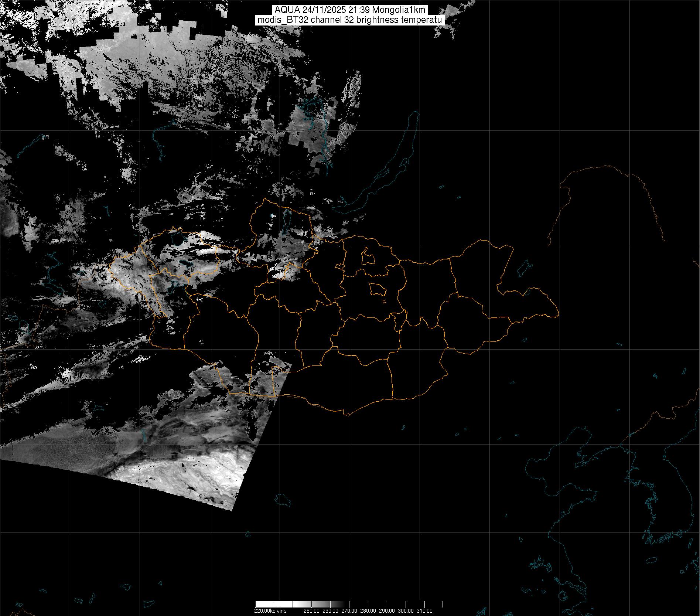
Task: Click the 270.00 legend value
Action: tap(349, 611)
